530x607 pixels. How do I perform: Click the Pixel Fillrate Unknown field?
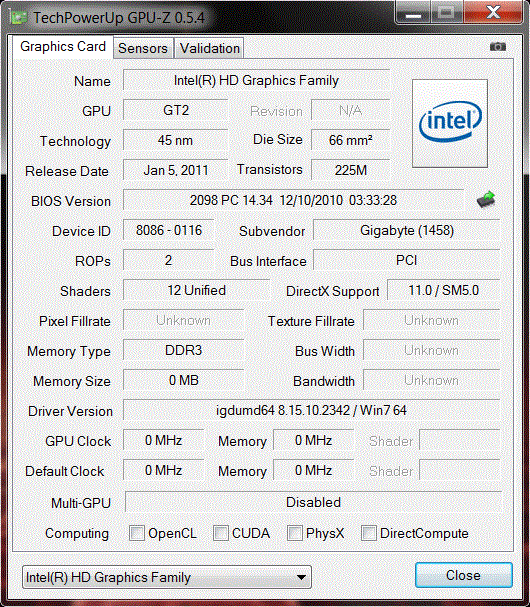coord(184,320)
